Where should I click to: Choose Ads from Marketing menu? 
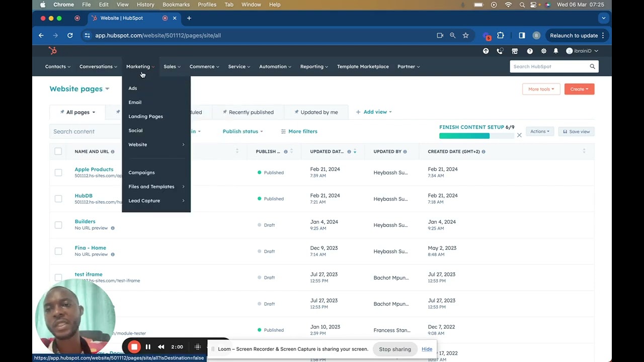click(133, 88)
